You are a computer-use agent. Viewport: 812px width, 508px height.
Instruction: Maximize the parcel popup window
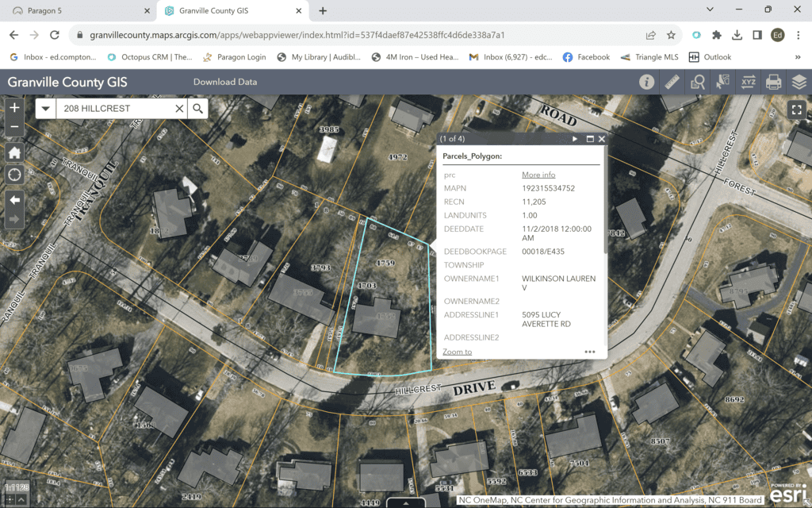(589, 139)
